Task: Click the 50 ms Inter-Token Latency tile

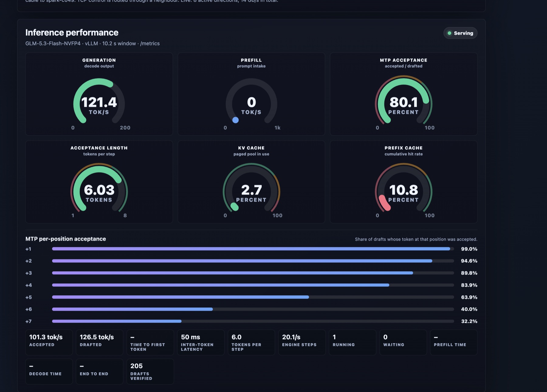Action: click(x=201, y=342)
